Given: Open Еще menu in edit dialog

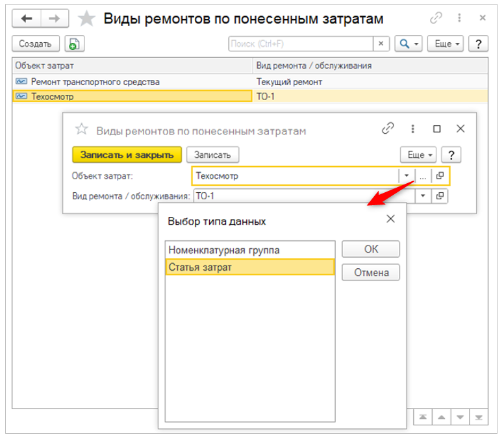Looking at the screenshot, I should (420, 155).
